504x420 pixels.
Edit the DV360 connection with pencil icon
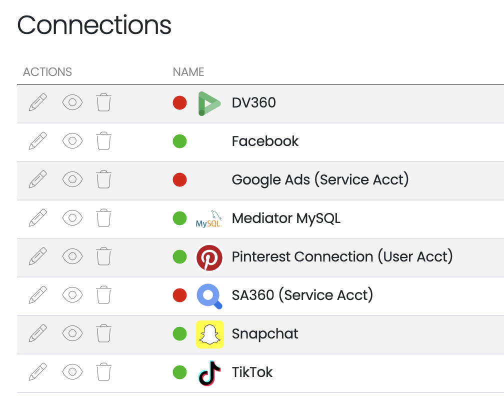[37, 102]
